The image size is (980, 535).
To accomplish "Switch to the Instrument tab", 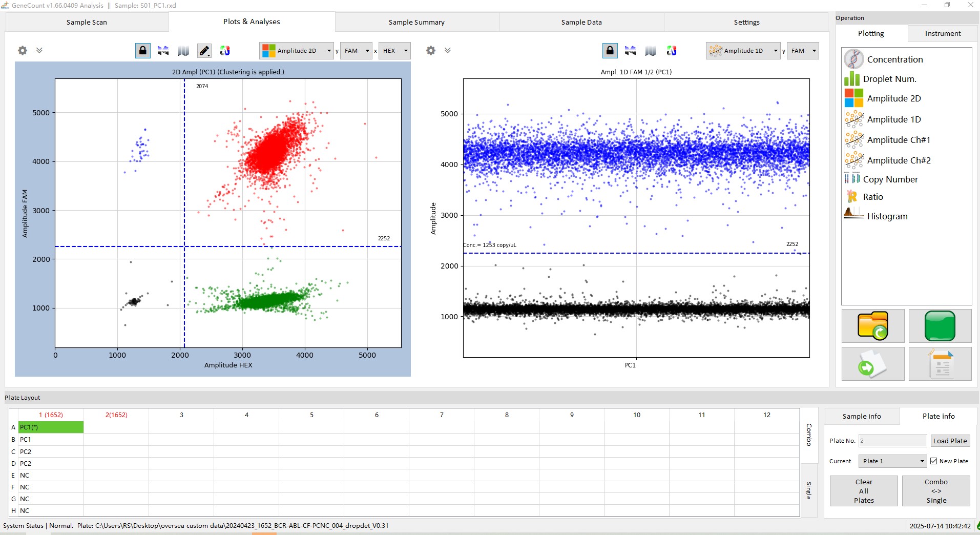I will (x=943, y=33).
